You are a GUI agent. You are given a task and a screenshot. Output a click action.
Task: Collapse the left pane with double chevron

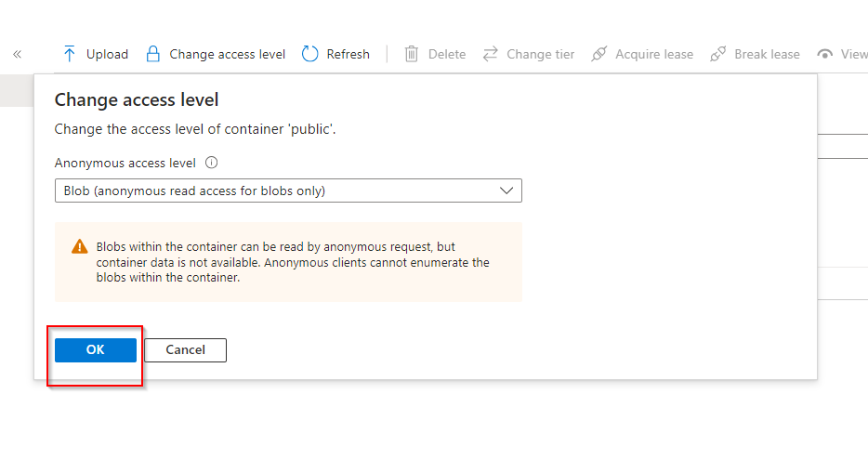point(17,55)
